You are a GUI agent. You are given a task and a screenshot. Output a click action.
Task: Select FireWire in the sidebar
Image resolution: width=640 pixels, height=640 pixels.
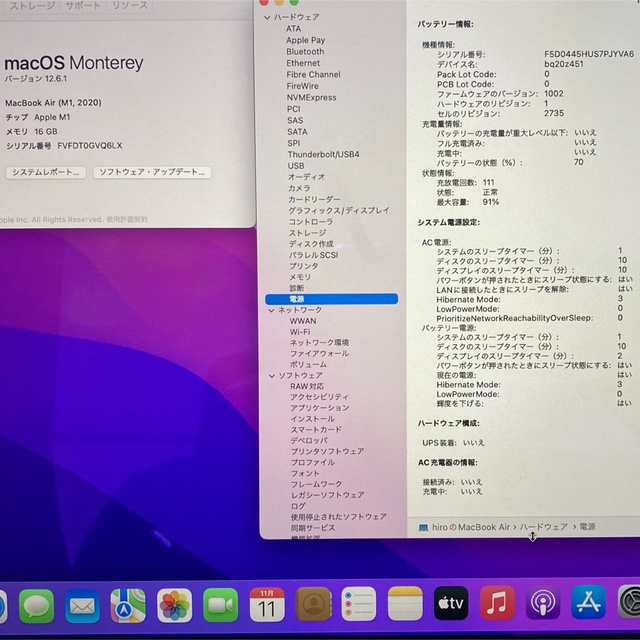[x=302, y=86]
